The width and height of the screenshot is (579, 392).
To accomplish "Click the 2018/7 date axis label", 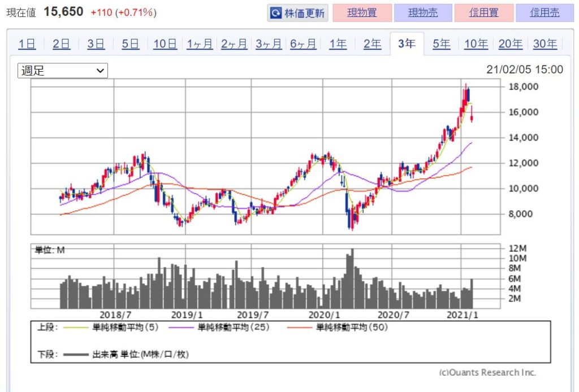I will click(115, 315).
